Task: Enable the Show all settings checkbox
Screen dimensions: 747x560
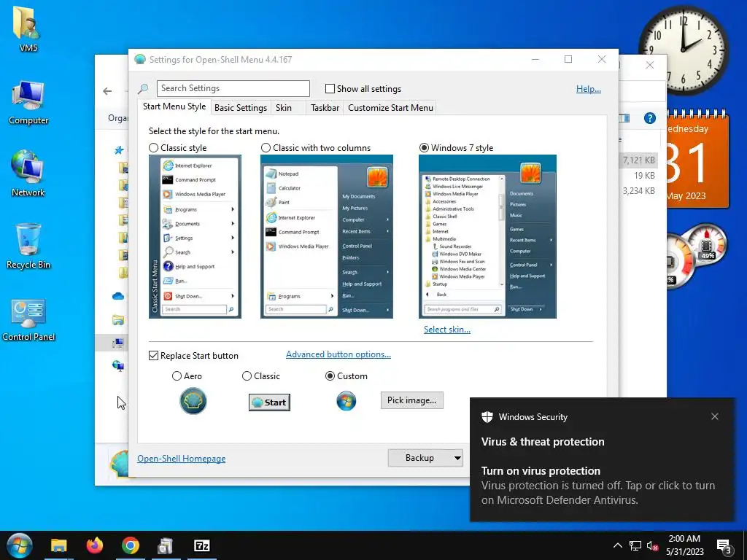Action: [330, 88]
